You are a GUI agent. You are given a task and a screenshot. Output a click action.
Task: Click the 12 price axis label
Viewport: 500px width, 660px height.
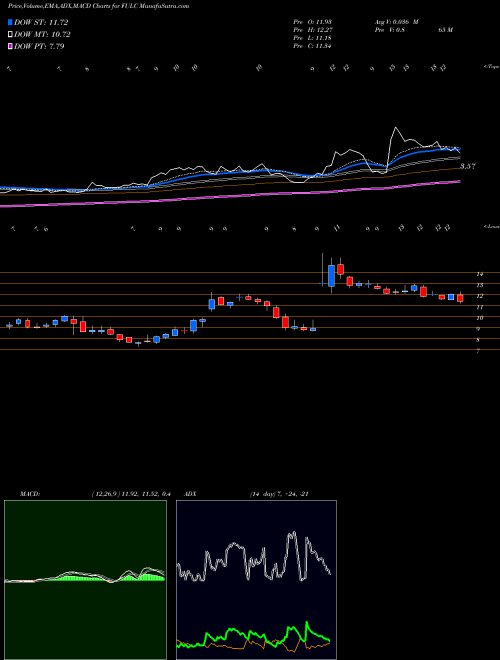(479, 296)
